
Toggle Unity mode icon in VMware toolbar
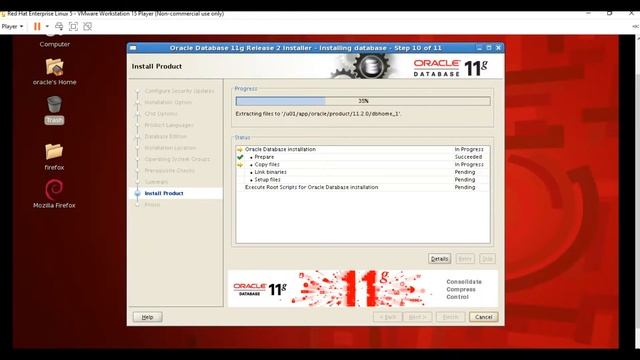point(87,27)
